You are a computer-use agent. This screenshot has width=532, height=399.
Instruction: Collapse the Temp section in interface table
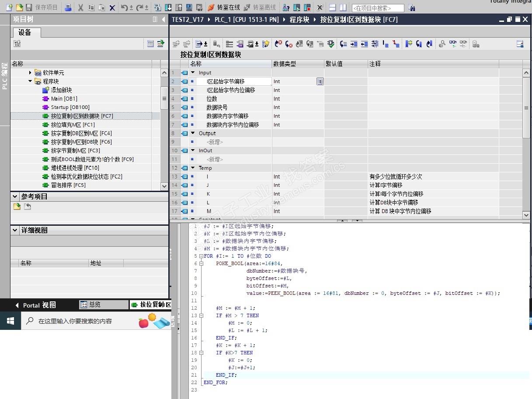pos(193,168)
